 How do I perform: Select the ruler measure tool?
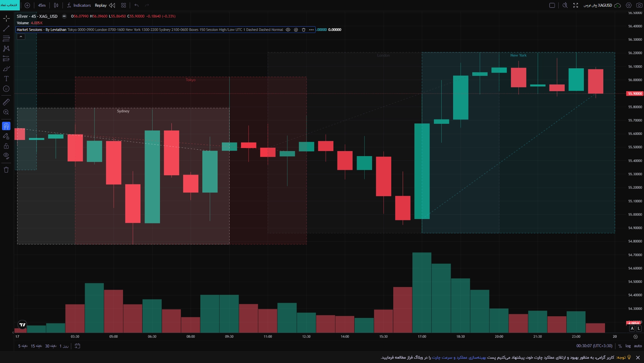(x=6, y=102)
